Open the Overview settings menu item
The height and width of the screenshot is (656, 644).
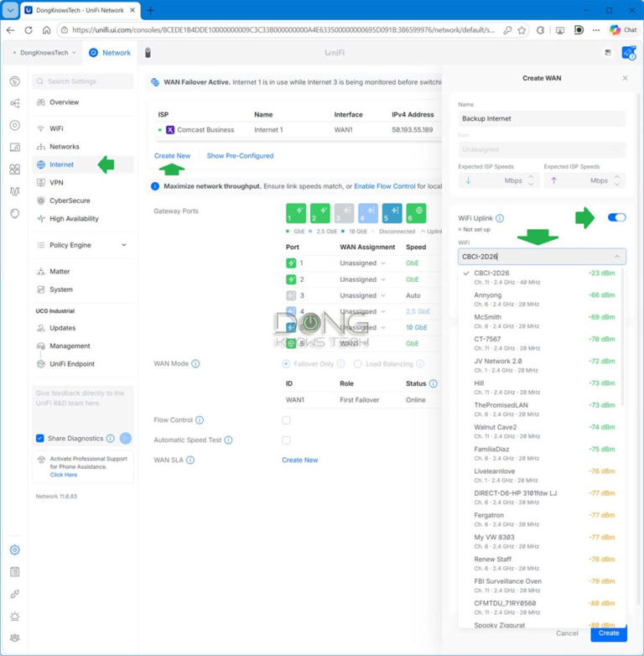[x=82, y=102]
